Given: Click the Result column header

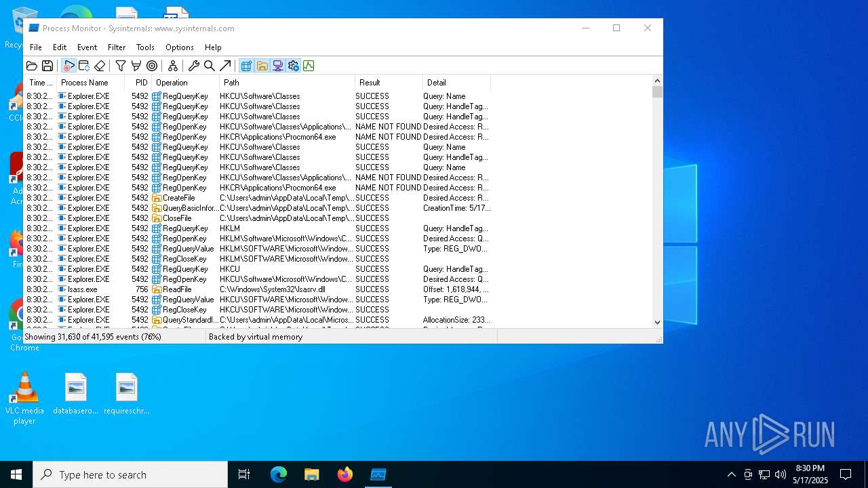Looking at the screenshot, I should pos(389,83).
